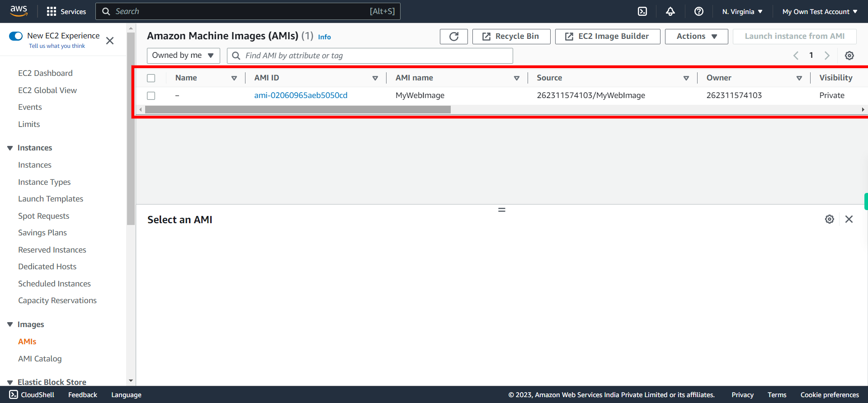Open Scheduled Instances
The image size is (868, 403).
(54, 284)
